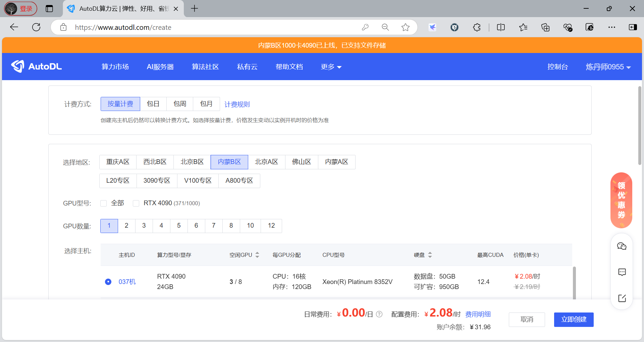Open the Collections icon
644x342 pixels.
(x=546, y=27)
